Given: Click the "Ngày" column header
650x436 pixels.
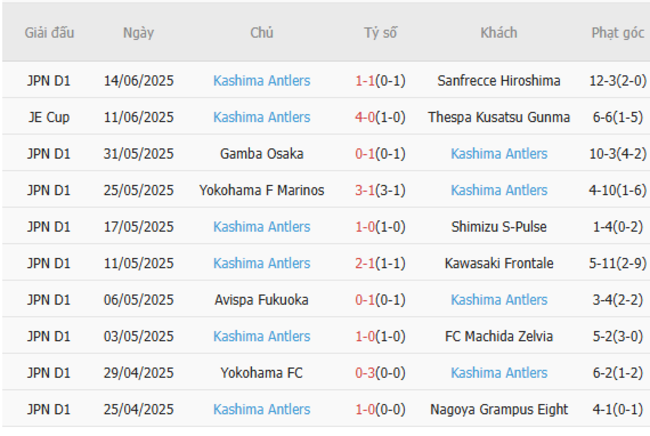Looking at the screenshot, I should point(139,32).
